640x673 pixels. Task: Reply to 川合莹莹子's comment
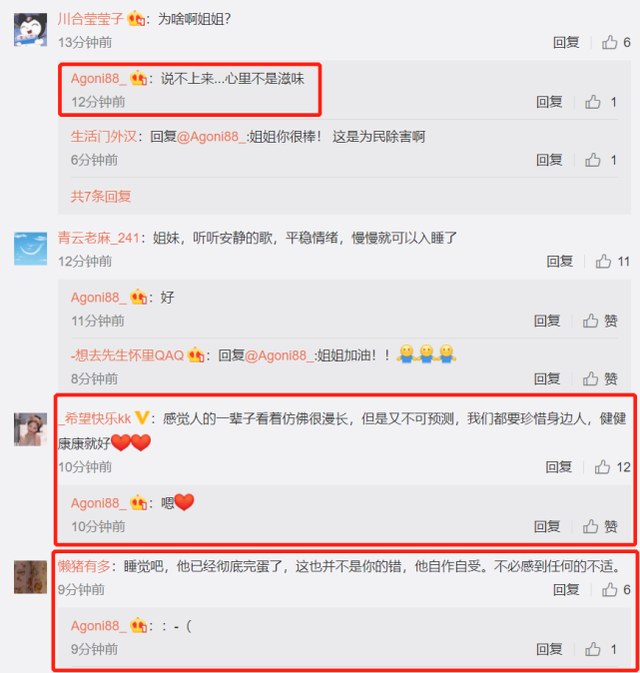pyautogui.click(x=566, y=42)
